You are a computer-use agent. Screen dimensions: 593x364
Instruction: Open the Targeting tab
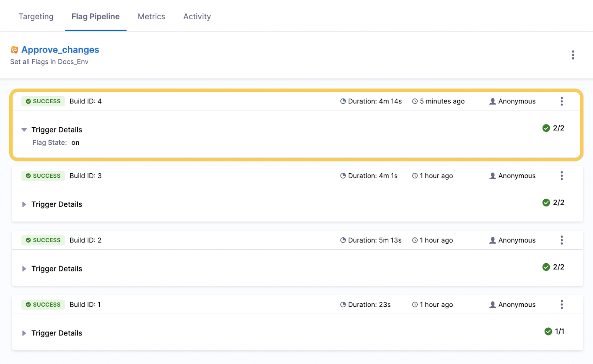click(36, 16)
